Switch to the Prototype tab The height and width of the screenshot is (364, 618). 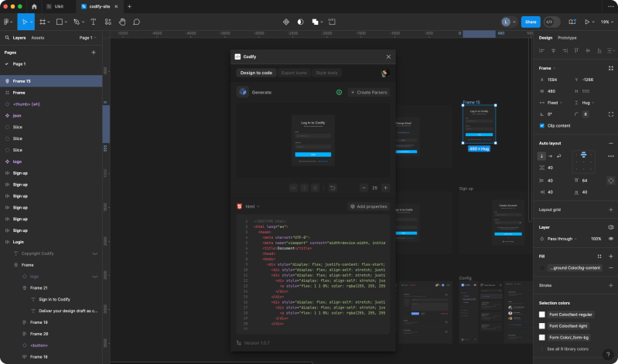pyautogui.click(x=567, y=38)
